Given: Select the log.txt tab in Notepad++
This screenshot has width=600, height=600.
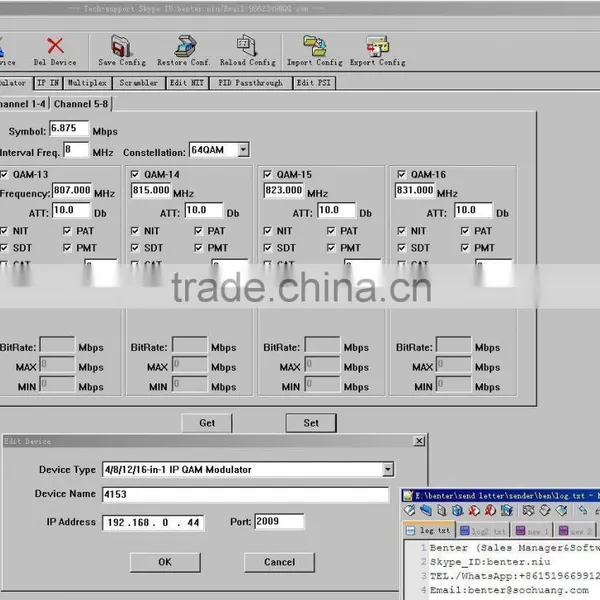Looking at the screenshot, I should tap(429, 530).
